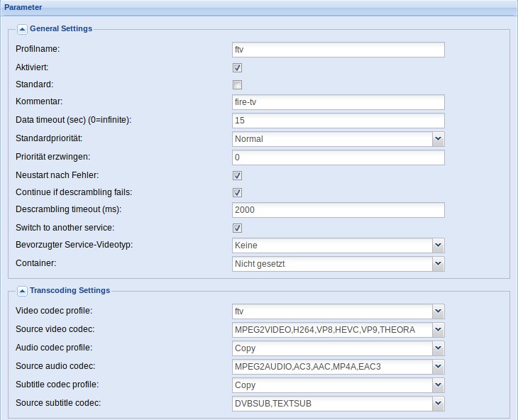Expand Source audio codec list arrow
This screenshot has width=518, height=420.
coord(438,367)
